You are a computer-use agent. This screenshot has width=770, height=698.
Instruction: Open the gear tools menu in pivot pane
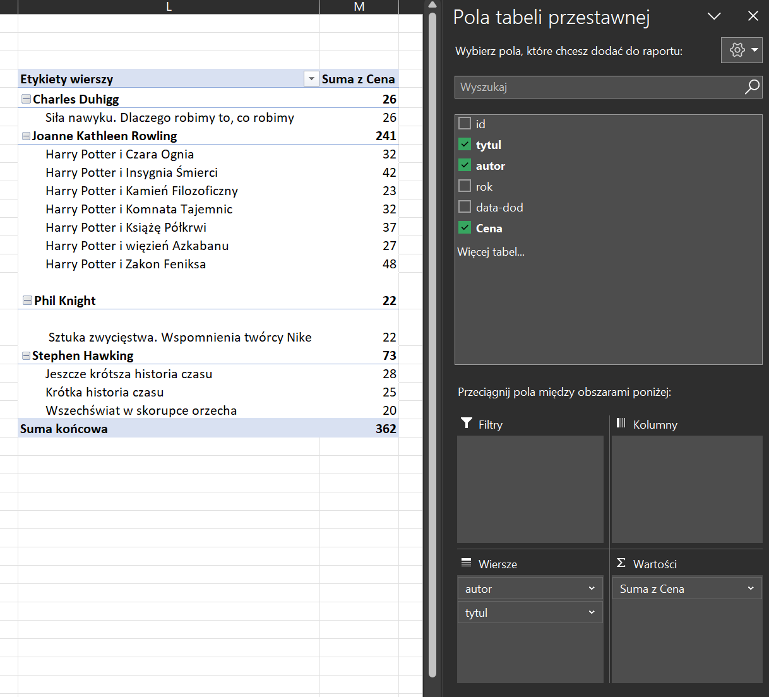(x=741, y=50)
